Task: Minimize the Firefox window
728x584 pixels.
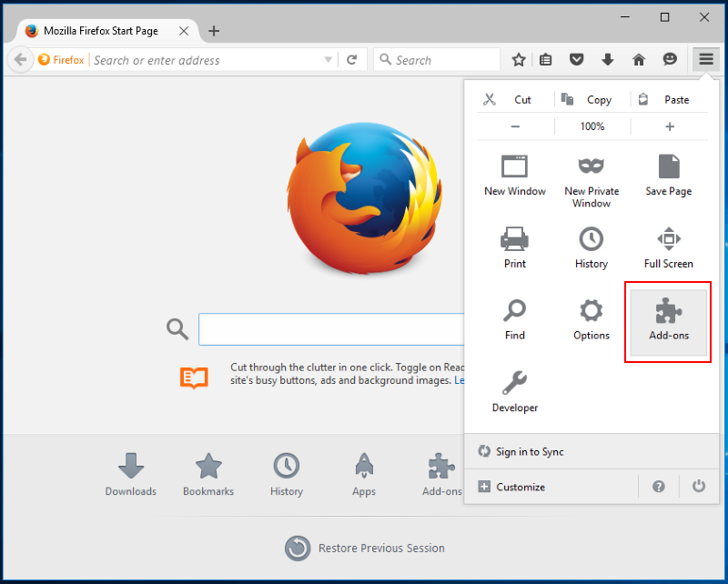Action: click(625, 17)
